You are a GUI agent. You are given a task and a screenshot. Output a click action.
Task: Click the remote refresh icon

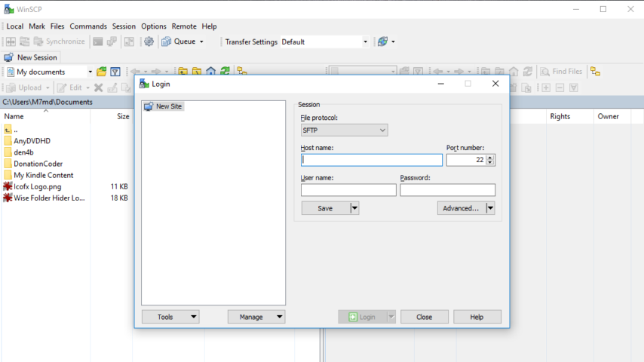(x=528, y=72)
